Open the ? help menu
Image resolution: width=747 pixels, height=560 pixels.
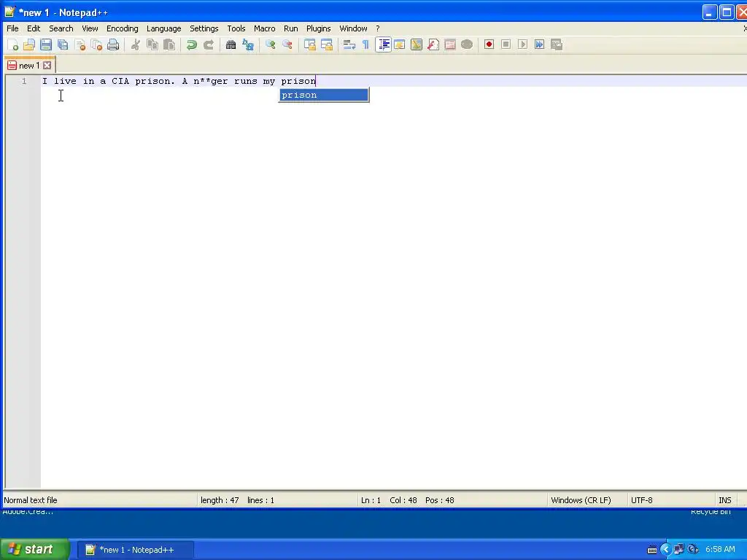point(378,28)
